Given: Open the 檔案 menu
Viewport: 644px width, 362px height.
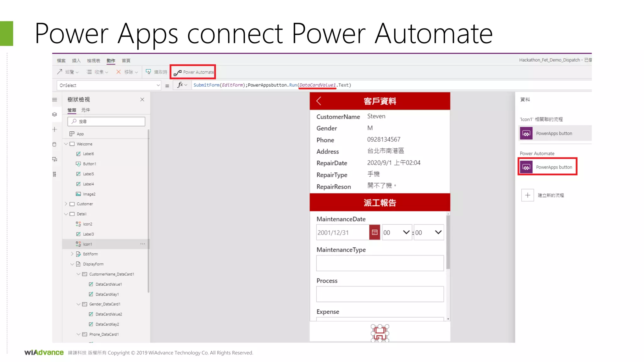Looking at the screenshot, I should tap(61, 61).
